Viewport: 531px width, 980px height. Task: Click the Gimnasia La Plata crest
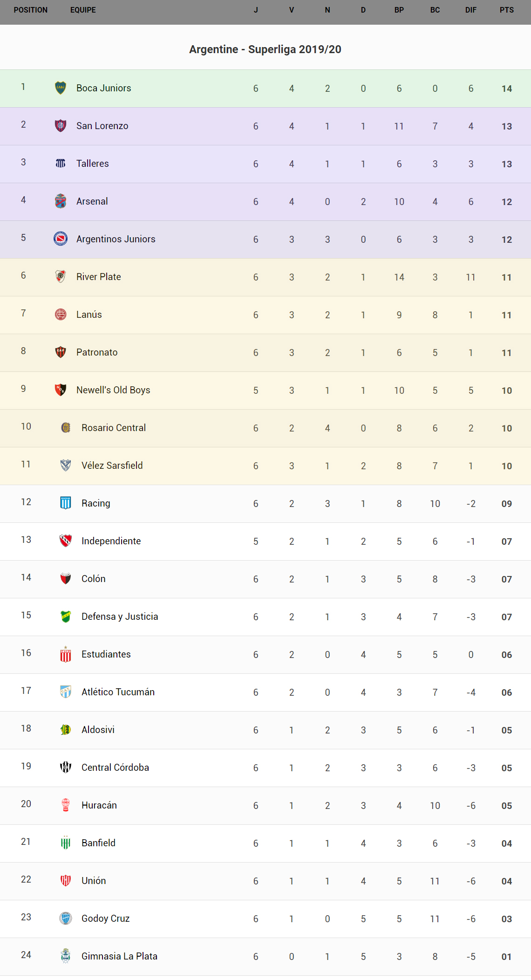[66, 956]
